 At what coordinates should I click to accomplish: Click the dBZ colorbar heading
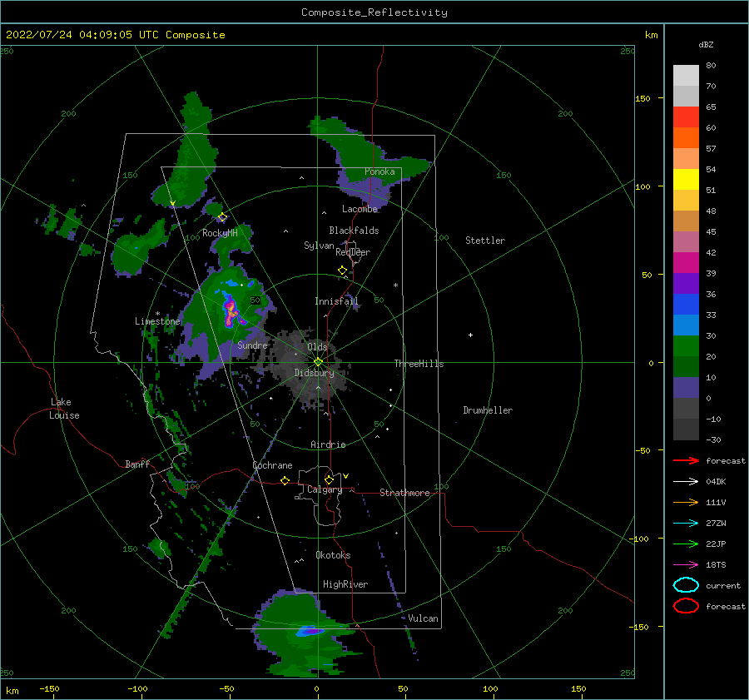coord(706,45)
